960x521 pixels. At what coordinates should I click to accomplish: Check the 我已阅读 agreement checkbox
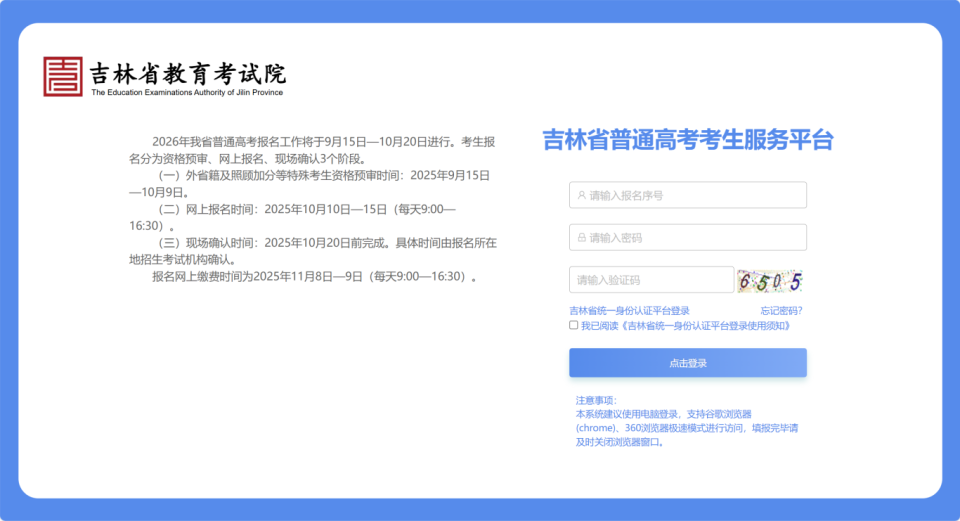pyautogui.click(x=574, y=325)
